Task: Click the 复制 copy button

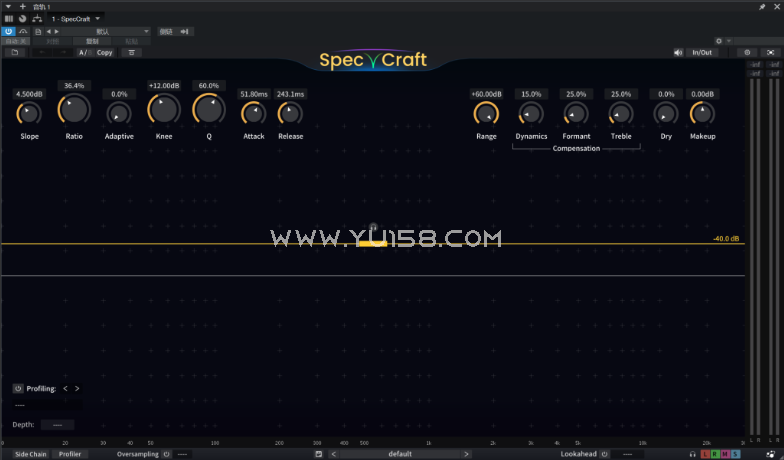Action: click(x=92, y=42)
